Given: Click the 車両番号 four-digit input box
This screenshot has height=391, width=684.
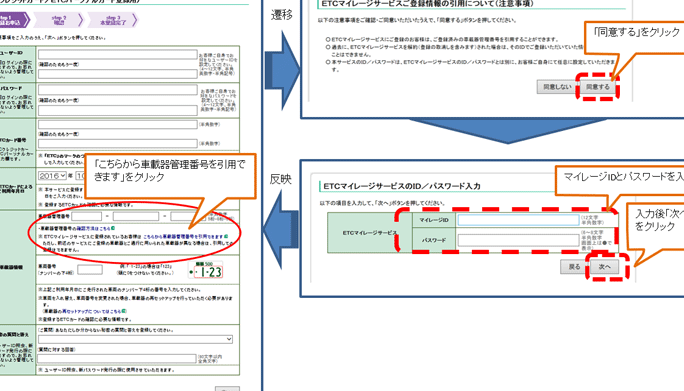Looking at the screenshot, I should (x=90, y=270).
